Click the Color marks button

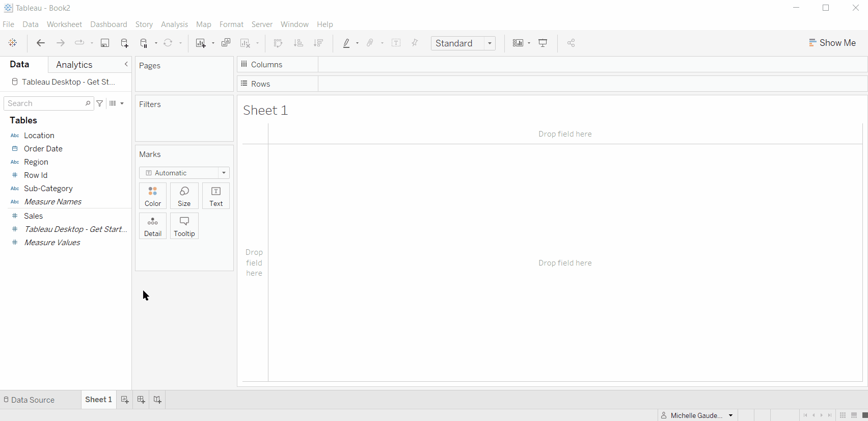coord(153,196)
